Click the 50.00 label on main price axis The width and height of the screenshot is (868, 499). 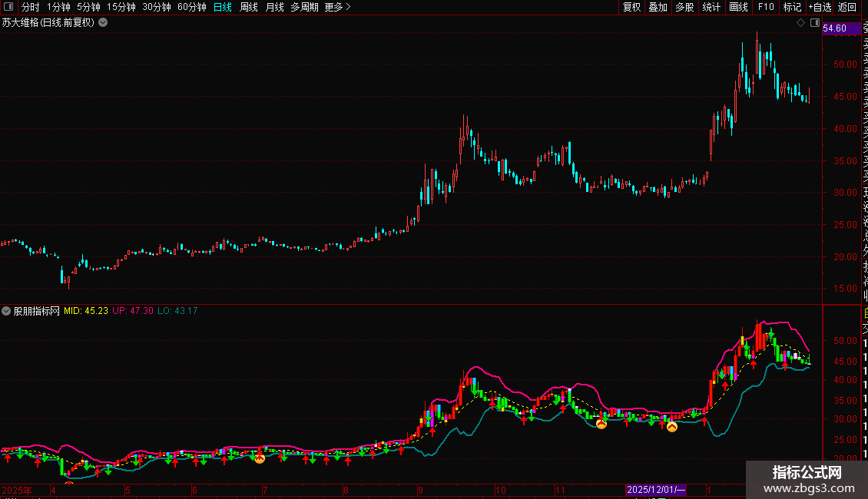(x=845, y=64)
